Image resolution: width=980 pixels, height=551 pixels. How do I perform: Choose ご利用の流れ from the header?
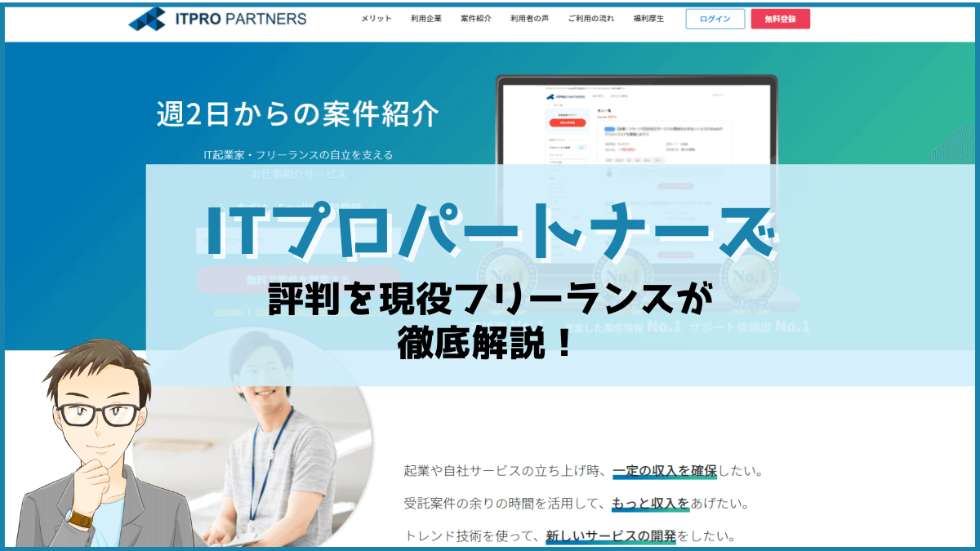(x=590, y=19)
